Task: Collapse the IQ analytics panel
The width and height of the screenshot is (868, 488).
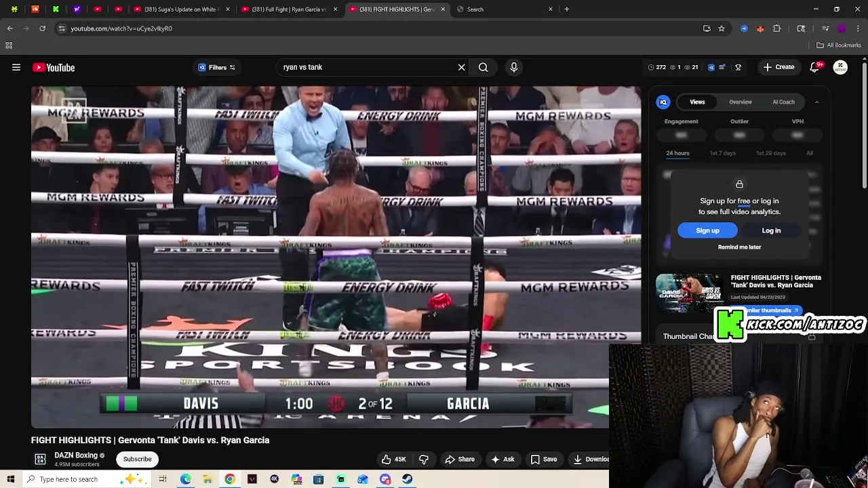Action: 816,102
